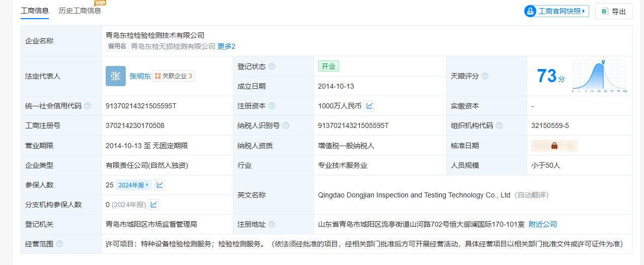Open the 73分 score distribution chart
The height and width of the screenshot is (265, 644).
[599, 76]
